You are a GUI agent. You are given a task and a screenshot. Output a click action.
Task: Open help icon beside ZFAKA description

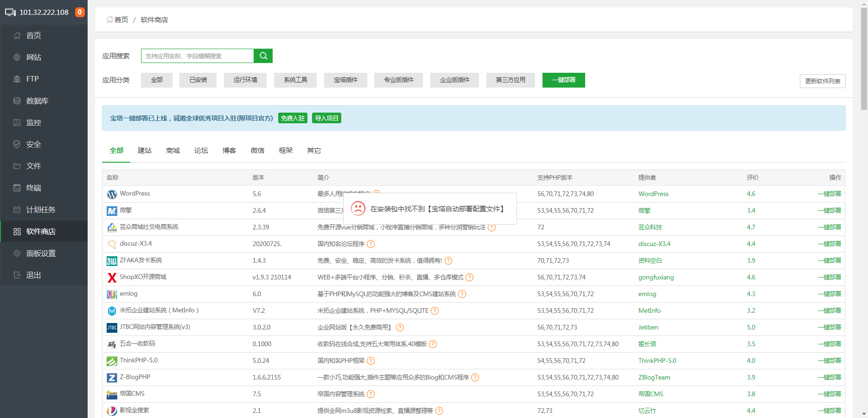[448, 260]
